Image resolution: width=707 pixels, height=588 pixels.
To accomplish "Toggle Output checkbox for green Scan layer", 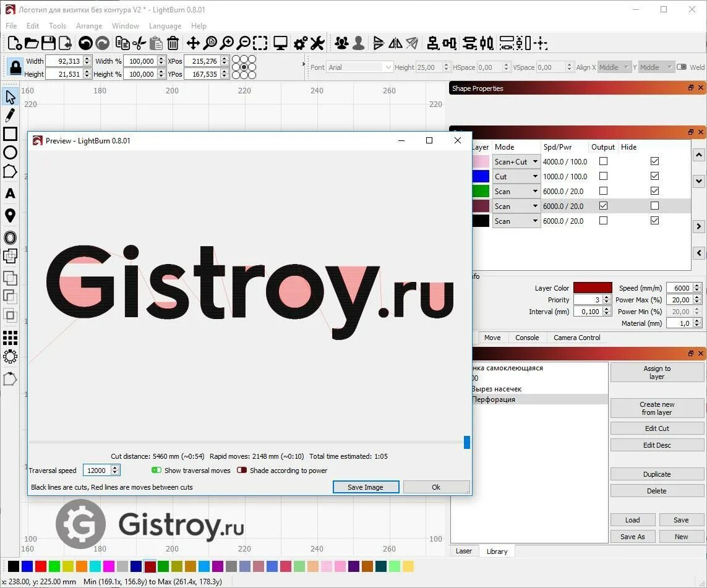I will (603, 190).
